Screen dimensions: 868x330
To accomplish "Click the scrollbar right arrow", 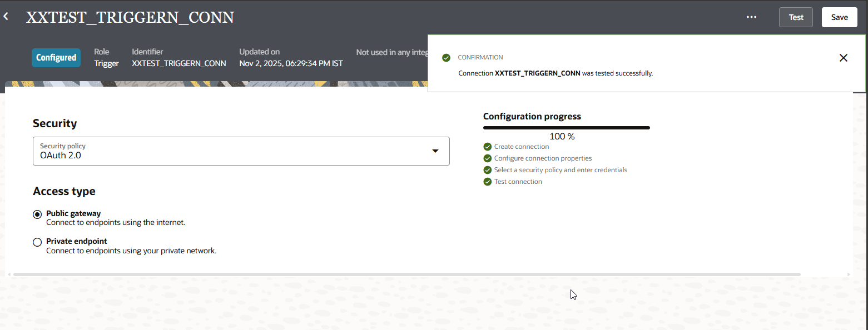I will pyautogui.click(x=849, y=274).
